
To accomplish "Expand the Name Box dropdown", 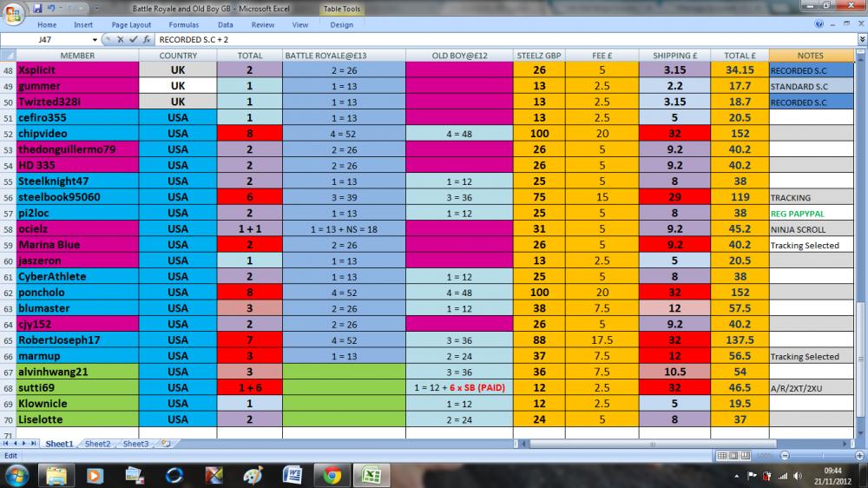I will pos(95,40).
